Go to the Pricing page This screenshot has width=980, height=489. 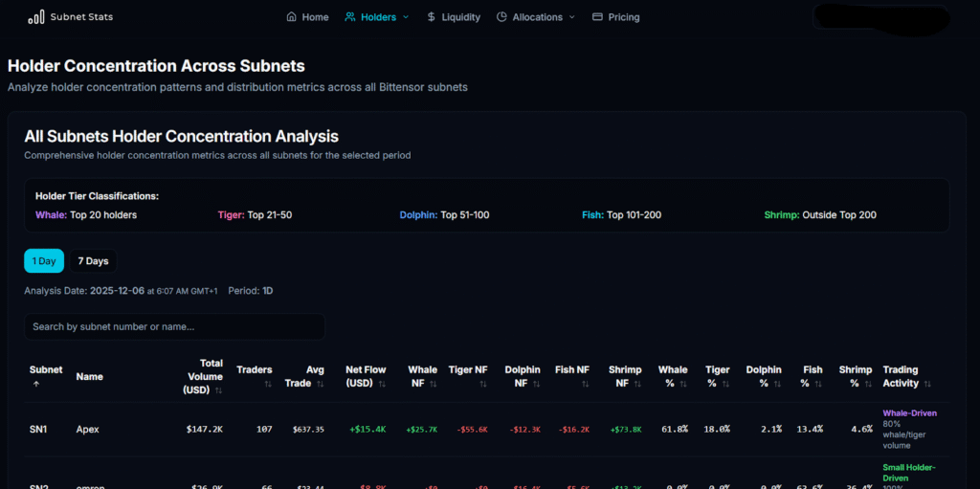pos(623,17)
